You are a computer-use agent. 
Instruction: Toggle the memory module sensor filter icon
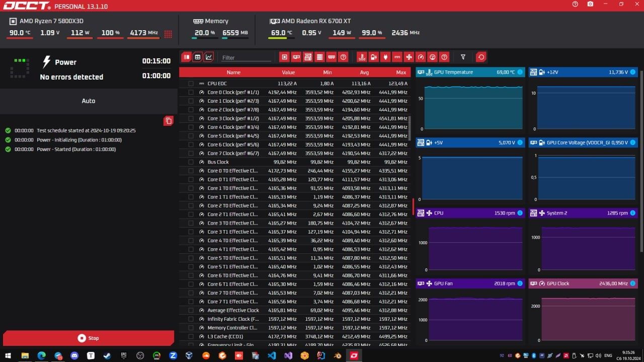coord(331,57)
